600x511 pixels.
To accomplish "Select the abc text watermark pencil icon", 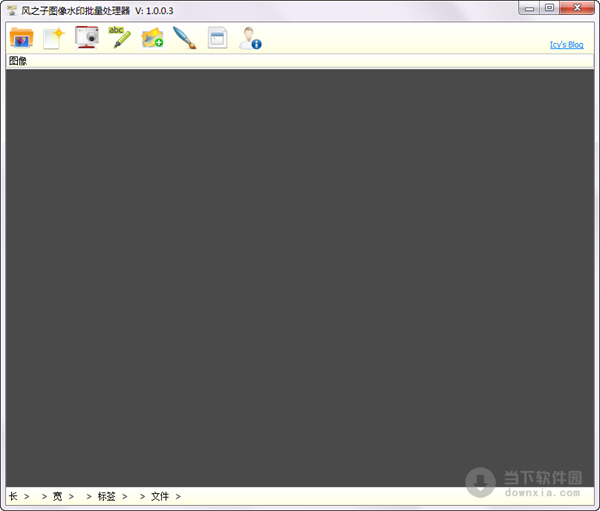I will point(120,38).
